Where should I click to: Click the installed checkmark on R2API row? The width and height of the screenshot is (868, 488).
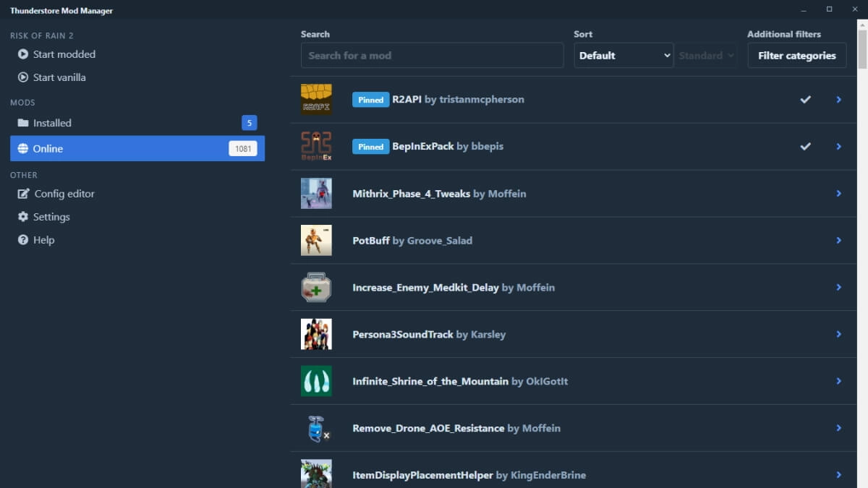805,99
